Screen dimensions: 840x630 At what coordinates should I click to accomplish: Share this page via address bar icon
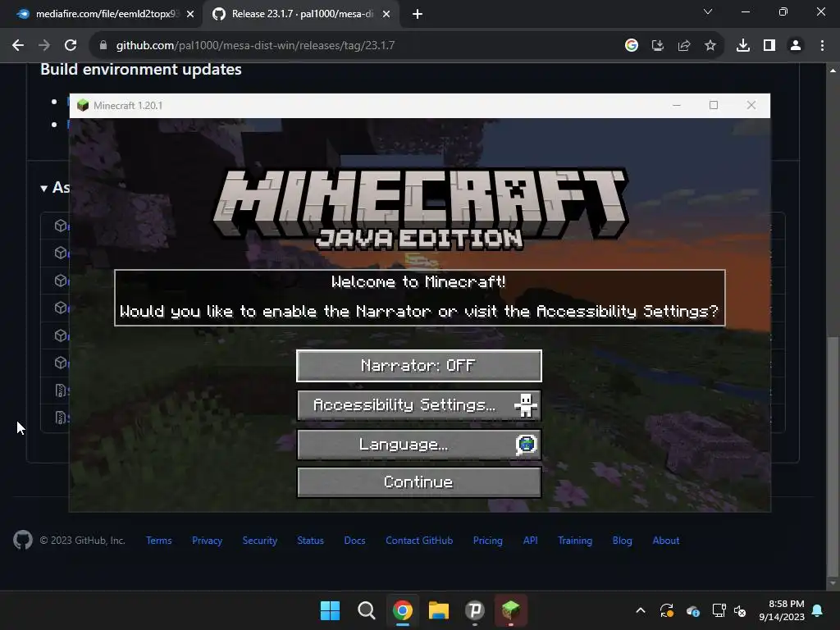[x=684, y=46]
